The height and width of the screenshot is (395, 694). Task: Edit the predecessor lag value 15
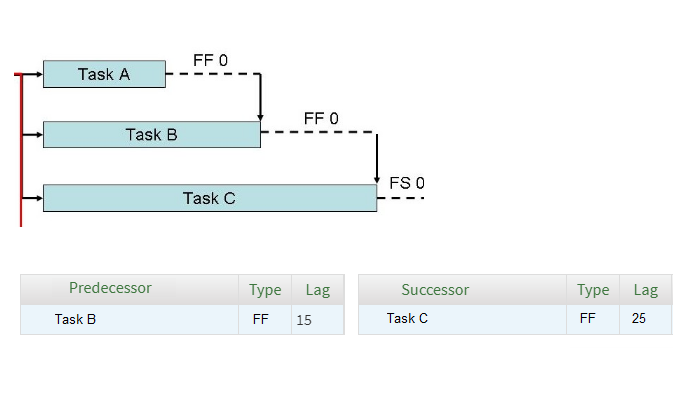(x=304, y=320)
